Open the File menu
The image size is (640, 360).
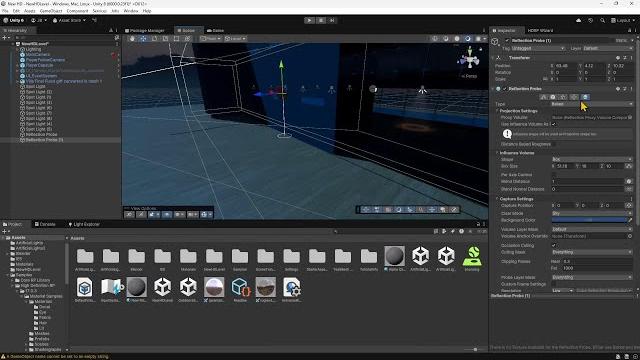5,11
